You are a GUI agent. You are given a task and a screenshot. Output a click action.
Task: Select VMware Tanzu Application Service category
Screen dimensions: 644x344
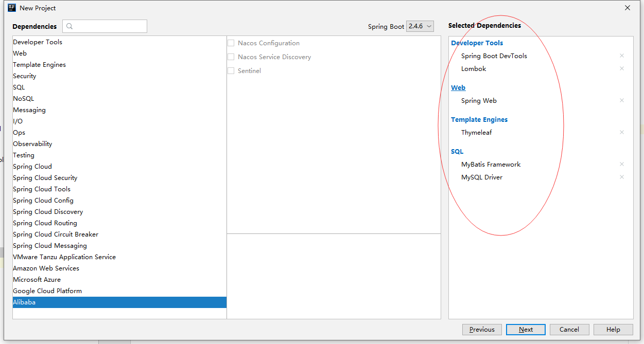pos(119,257)
